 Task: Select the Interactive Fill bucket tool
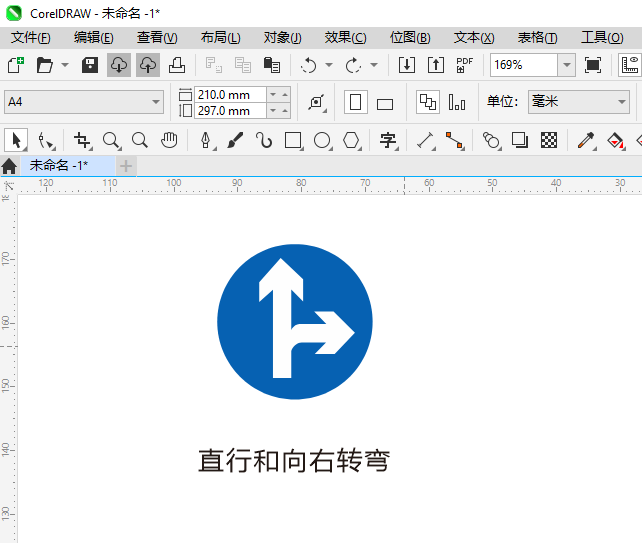coord(615,140)
